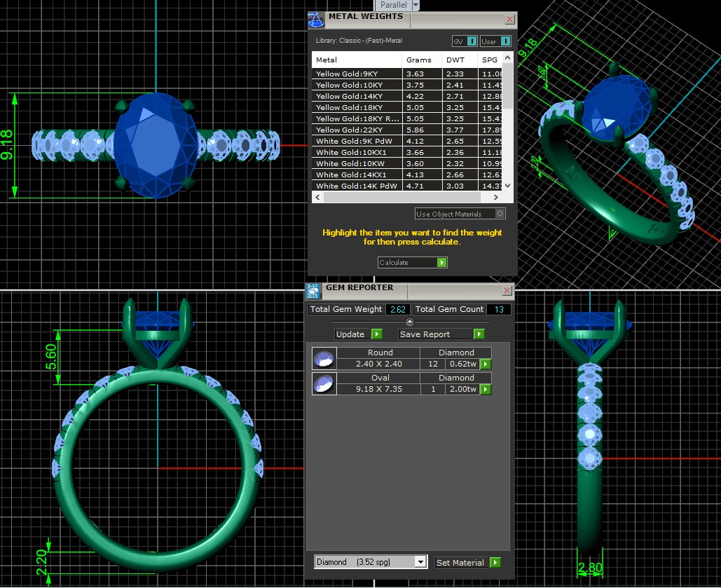
Task: Collapse the Gem Reporter summary with round arrow
Action: 410,322
